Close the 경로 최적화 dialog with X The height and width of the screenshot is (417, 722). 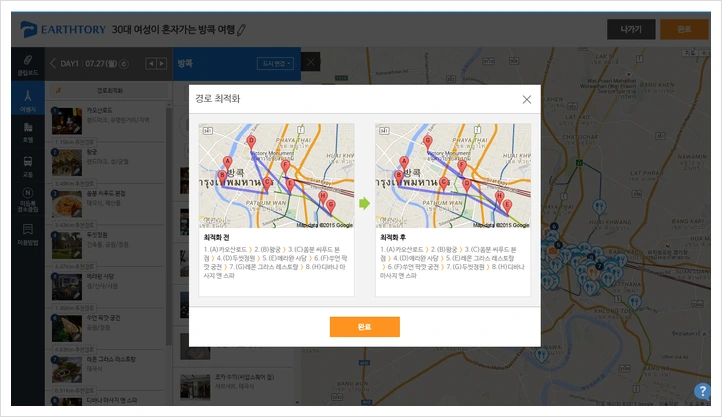pyautogui.click(x=527, y=99)
